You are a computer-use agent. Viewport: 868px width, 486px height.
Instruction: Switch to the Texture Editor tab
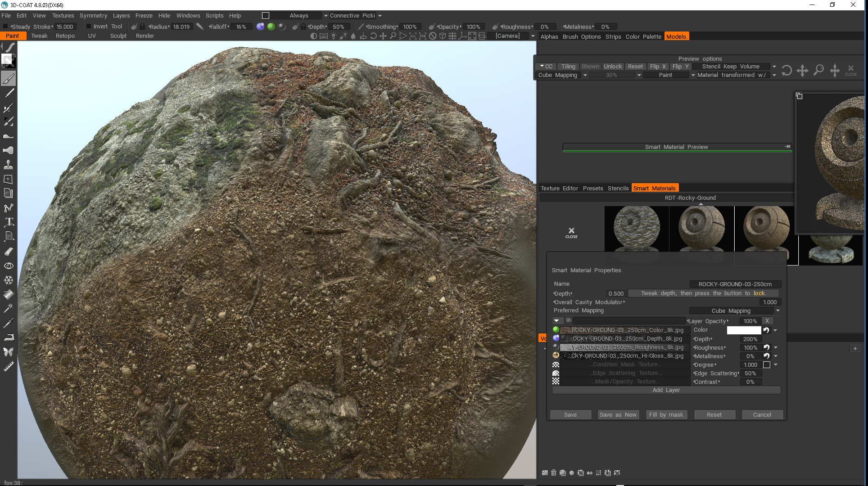[x=559, y=188]
